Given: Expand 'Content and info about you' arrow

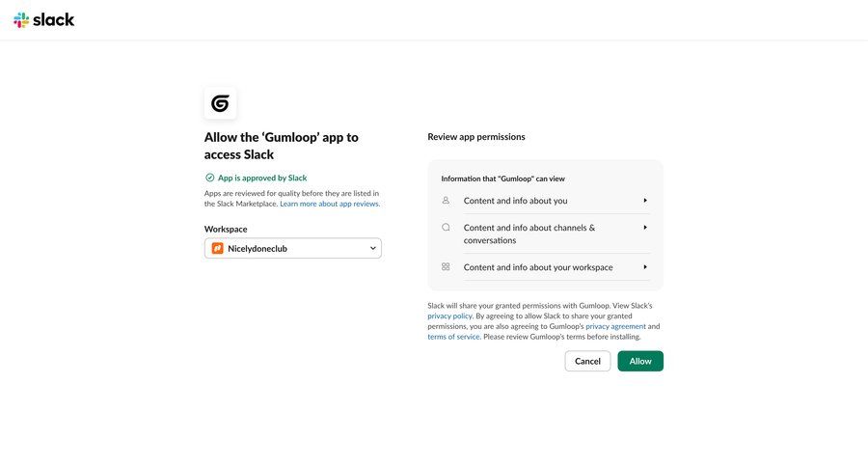Looking at the screenshot, I should (x=645, y=201).
